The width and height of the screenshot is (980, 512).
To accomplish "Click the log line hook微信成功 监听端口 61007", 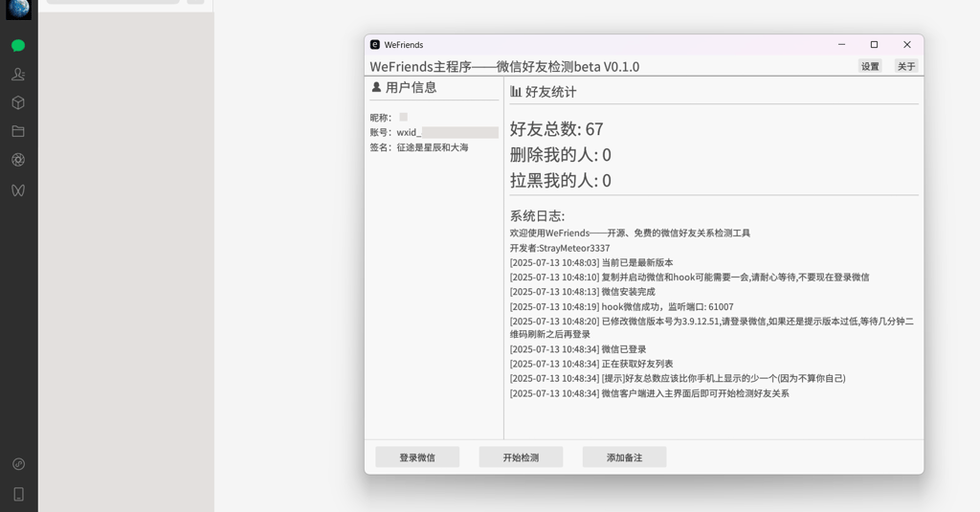I will pyautogui.click(x=621, y=306).
